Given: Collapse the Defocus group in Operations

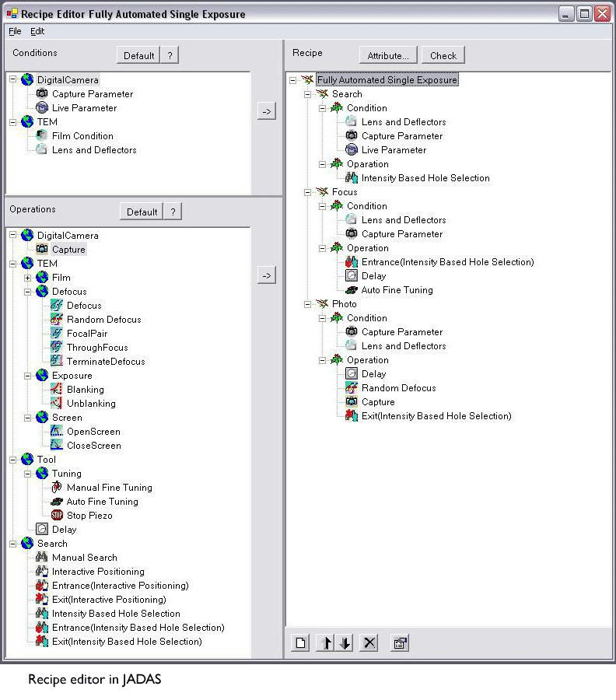Looking at the screenshot, I should pos(28,292).
